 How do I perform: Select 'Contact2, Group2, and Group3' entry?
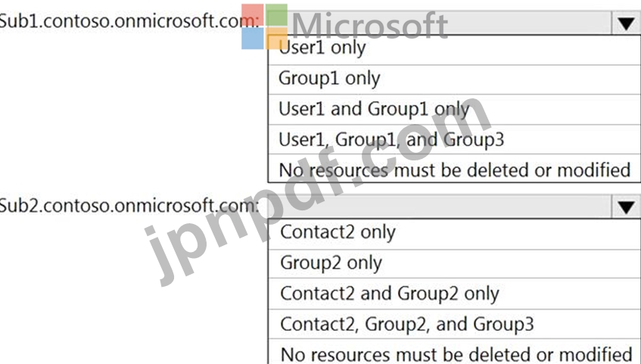pyautogui.click(x=454, y=325)
